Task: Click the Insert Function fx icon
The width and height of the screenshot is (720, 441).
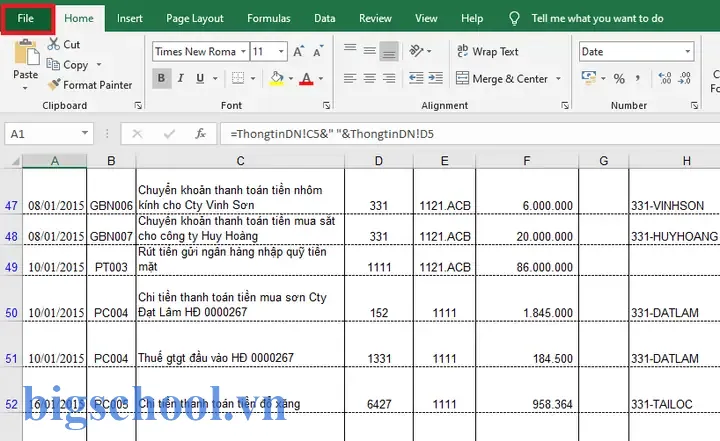Action: (x=201, y=134)
